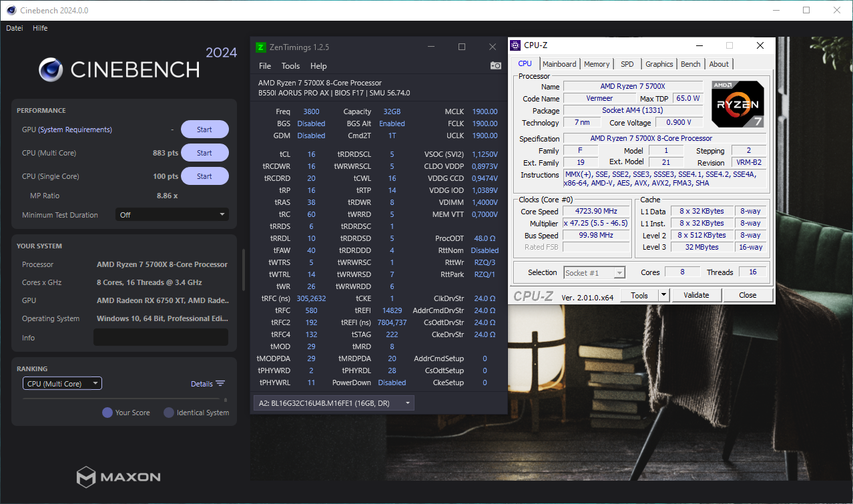Open the memory module selector dropdown in ZenTimings
The height and width of the screenshot is (504, 853).
[x=334, y=403]
